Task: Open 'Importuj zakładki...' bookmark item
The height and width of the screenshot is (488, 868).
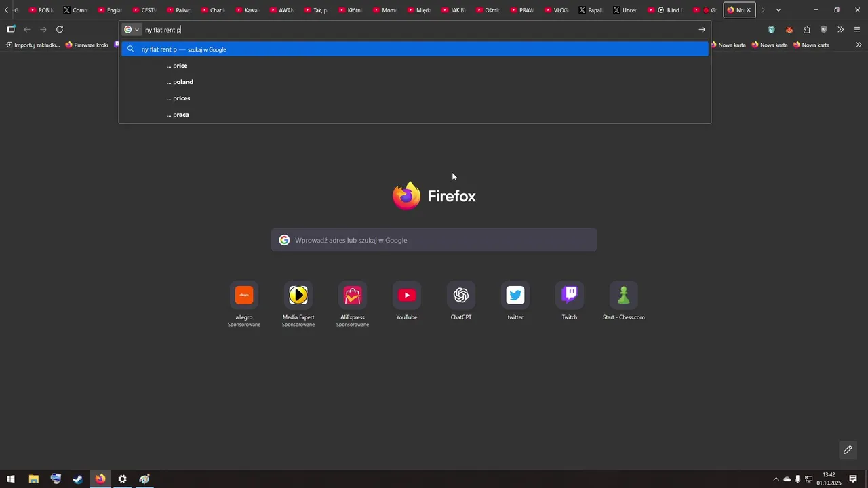Action: click(33, 45)
